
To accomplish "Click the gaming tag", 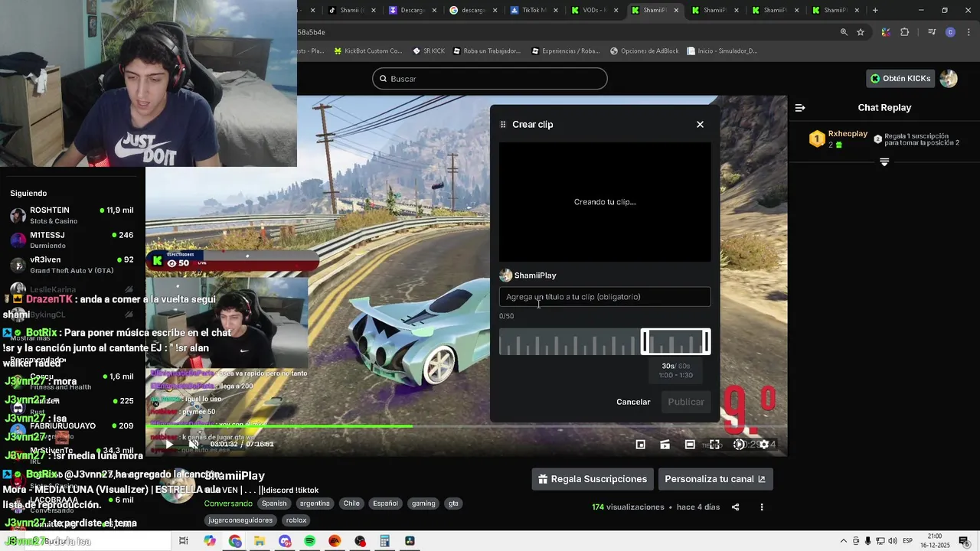I will tap(423, 504).
